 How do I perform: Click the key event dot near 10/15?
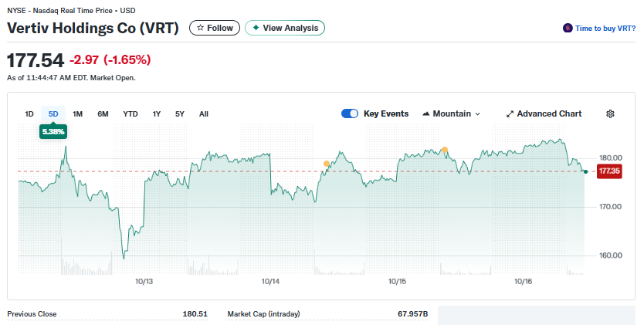[x=444, y=149]
